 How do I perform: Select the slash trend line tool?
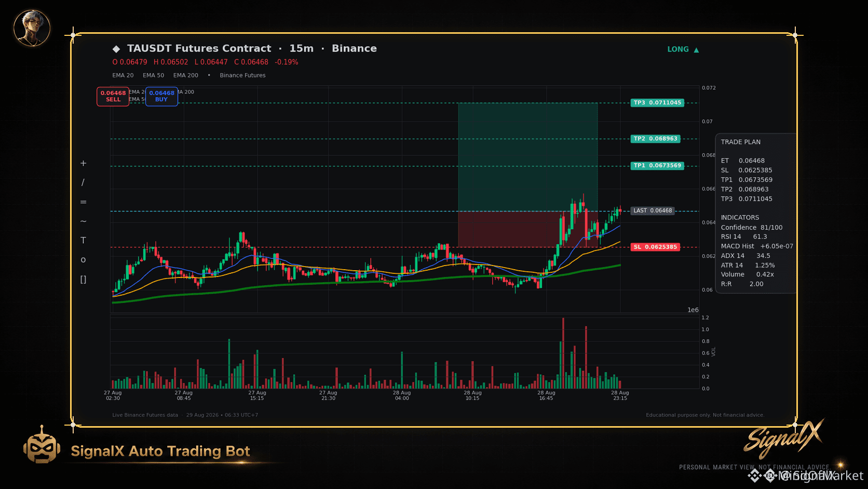[x=83, y=182]
